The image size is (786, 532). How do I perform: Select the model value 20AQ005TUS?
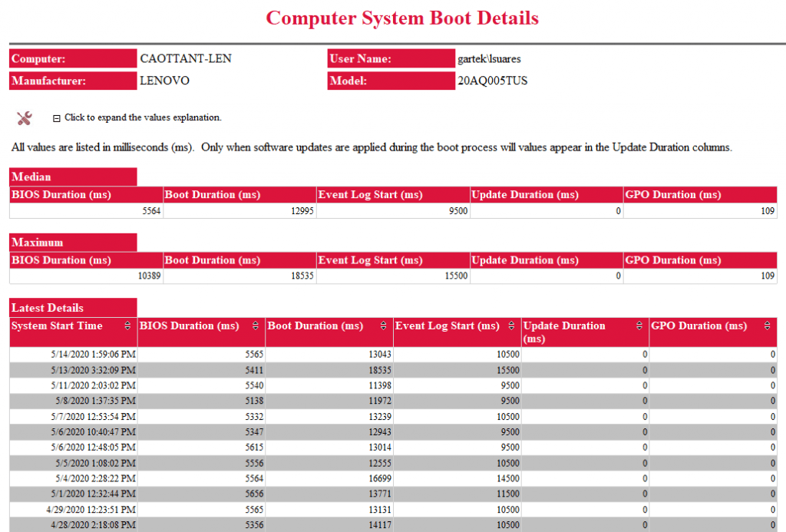tap(492, 81)
